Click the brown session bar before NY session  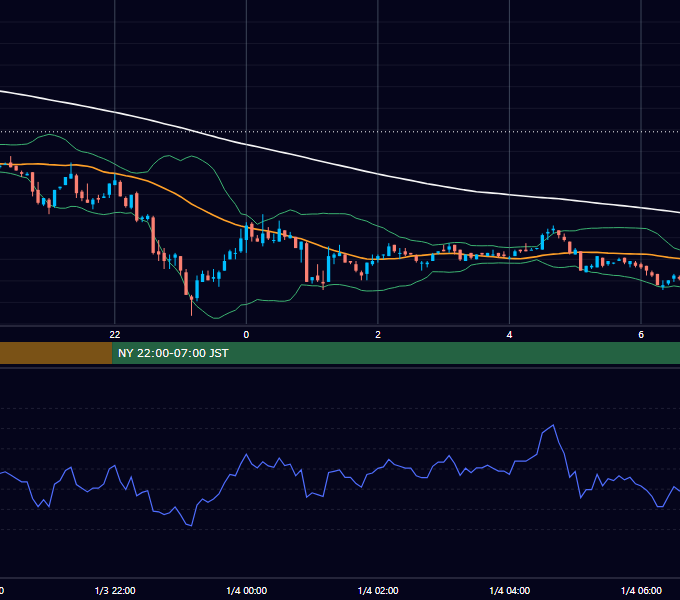[56, 353]
